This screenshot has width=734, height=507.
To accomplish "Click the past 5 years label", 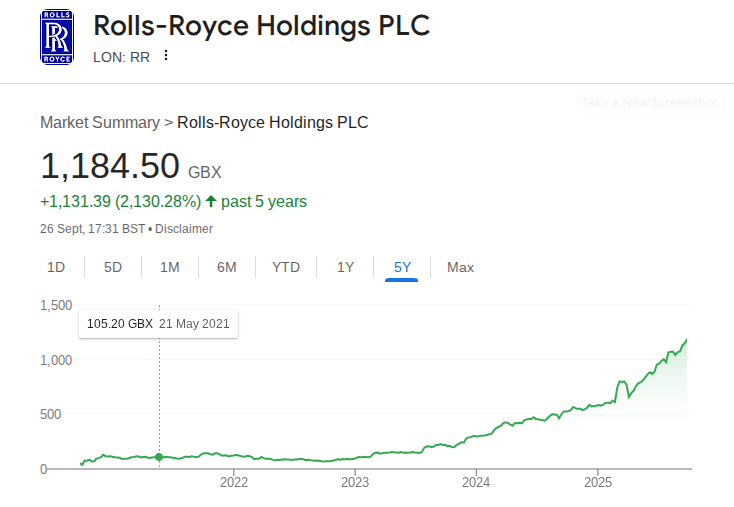I will (x=264, y=202).
